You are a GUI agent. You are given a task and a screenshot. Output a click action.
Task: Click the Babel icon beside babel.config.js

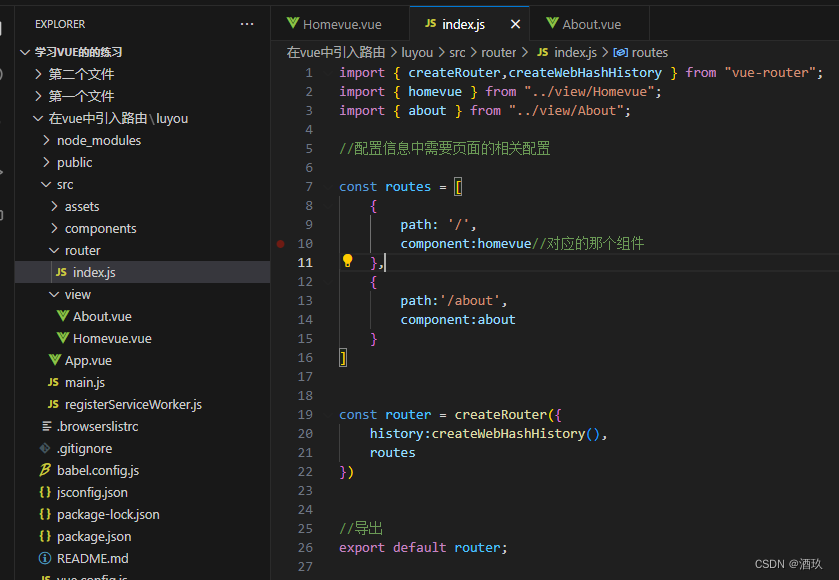[x=45, y=470]
